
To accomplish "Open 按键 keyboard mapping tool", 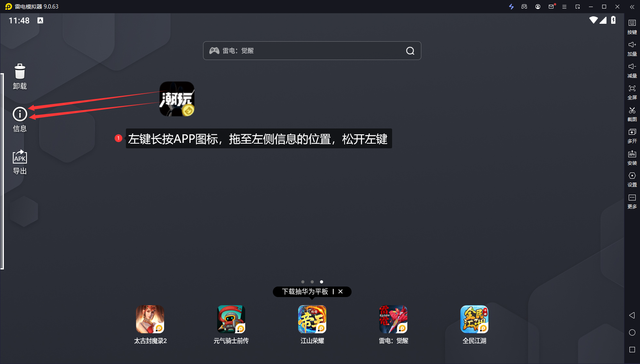I will tap(632, 27).
